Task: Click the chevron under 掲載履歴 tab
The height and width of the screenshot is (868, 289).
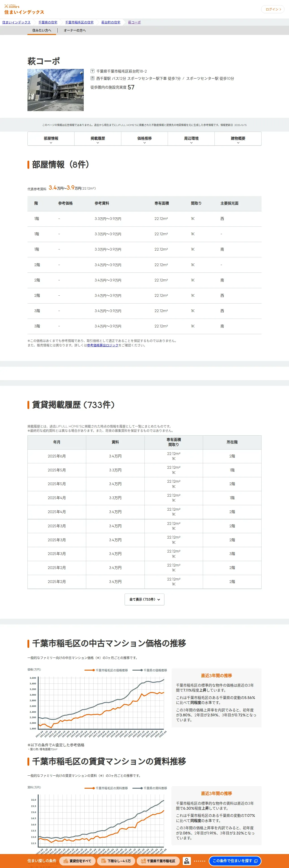Action: click(x=97, y=143)
